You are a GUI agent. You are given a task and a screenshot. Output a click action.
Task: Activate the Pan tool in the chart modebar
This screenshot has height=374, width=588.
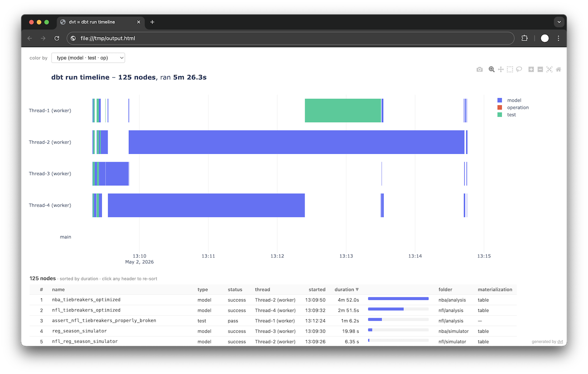pyautogui.click(x=501, y=69)
